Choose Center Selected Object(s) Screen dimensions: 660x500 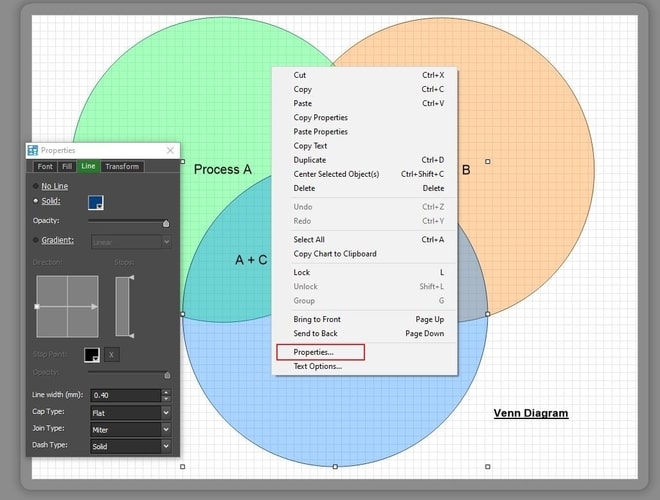click(365, 174)
